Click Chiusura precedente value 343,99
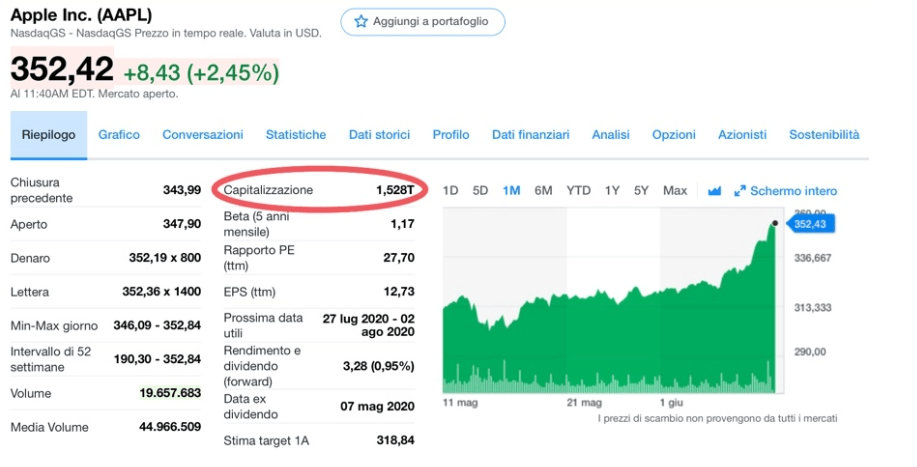 coord(182,190)
